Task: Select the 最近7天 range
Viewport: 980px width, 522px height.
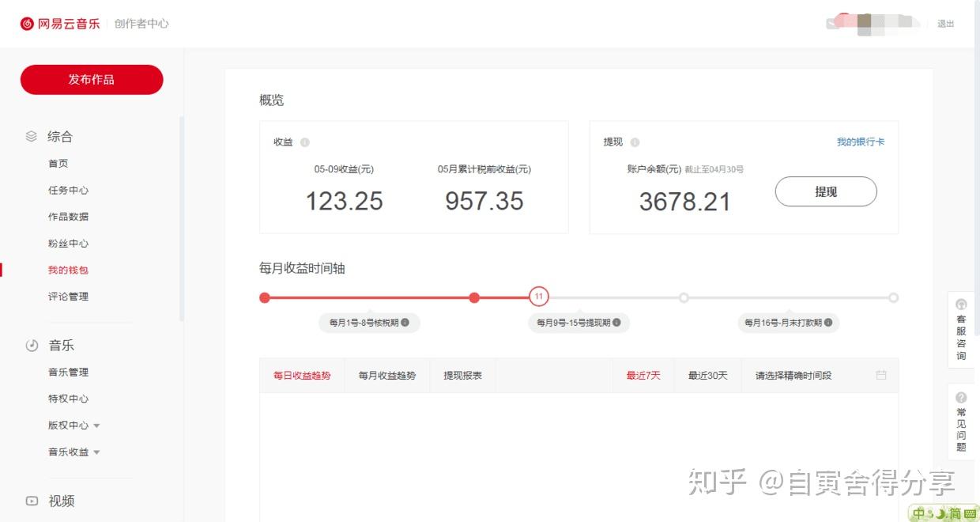Action: [643, 376]
